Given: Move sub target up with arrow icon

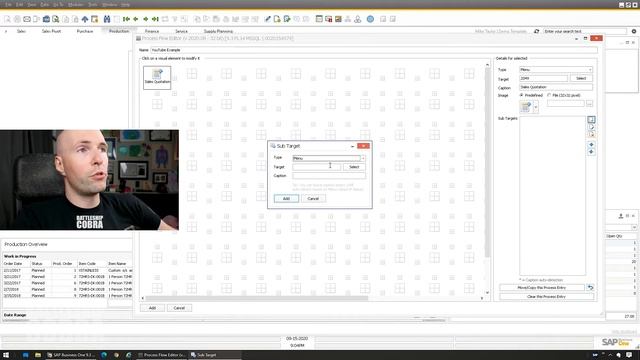Looking at the screenshot, I should (x=591, y=145).
